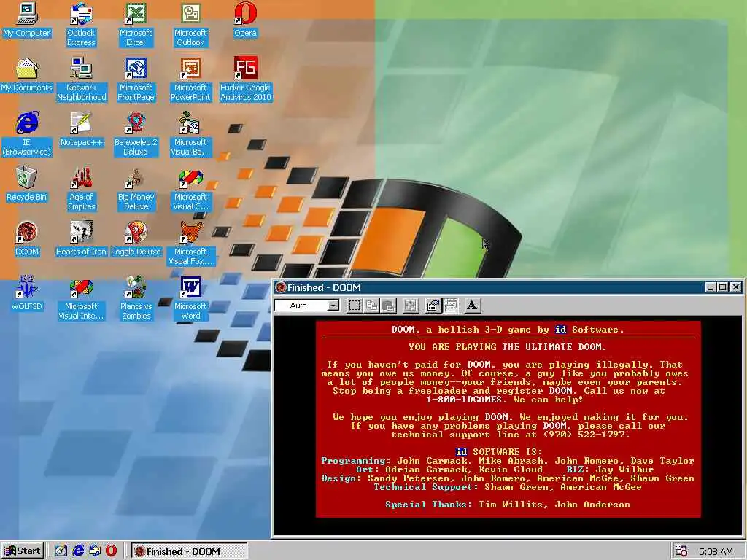This screenshot has width=747, height=560.
Task: Click the 'Special Thanks: Tim Willits' line
Action: point(508,505)
